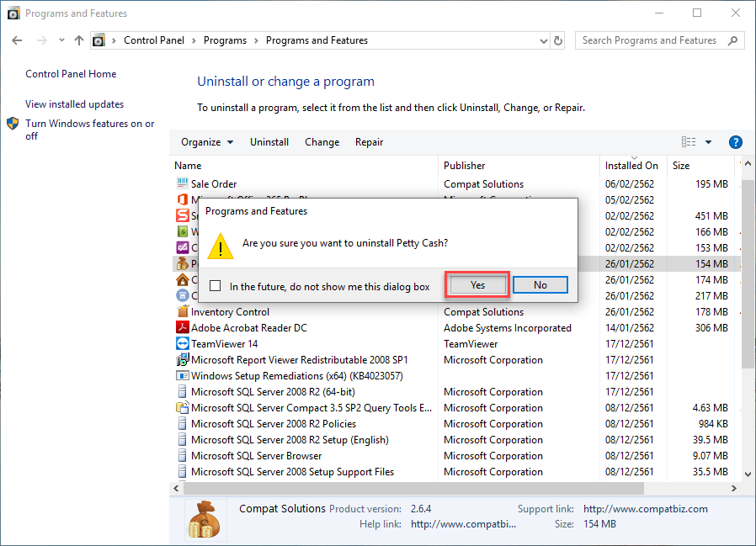Click SQL Server 2008 R2 (64-bit) icon
Image resolution: width=756 pixels, height=546 pixels.
[x=182, y=391]
